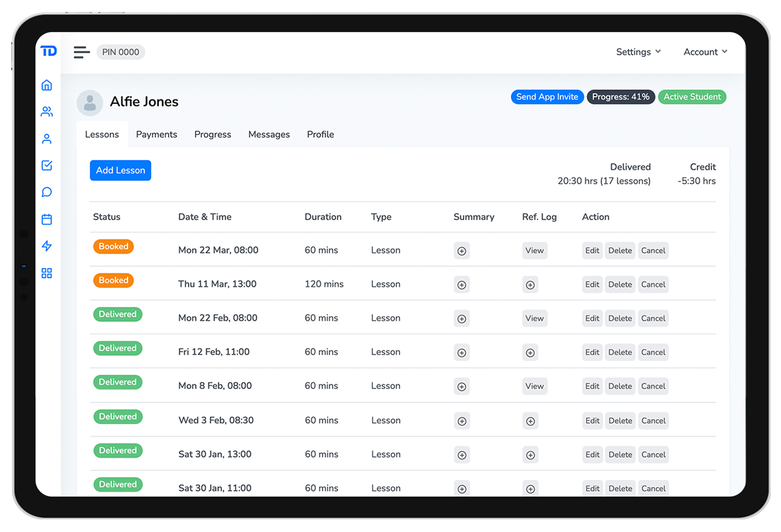This screenshot has width=781, height=532.
Task: Send an app invite to Alfie Jones
Action: click(547, 96)
